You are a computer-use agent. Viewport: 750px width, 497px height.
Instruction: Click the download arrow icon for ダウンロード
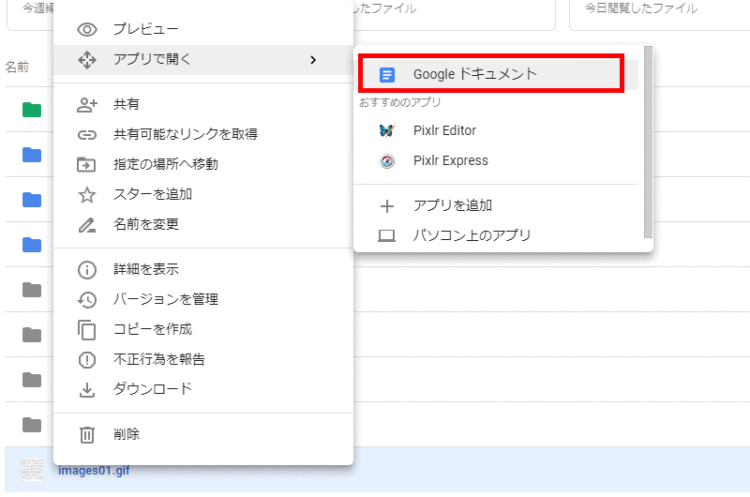[87, 389]
